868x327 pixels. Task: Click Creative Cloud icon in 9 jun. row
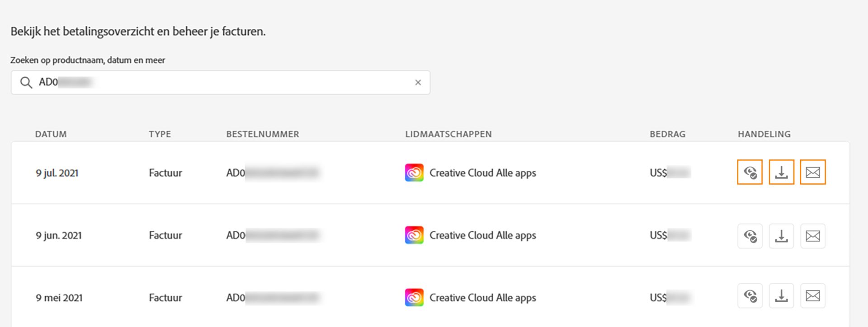click(x=414, y=235)
